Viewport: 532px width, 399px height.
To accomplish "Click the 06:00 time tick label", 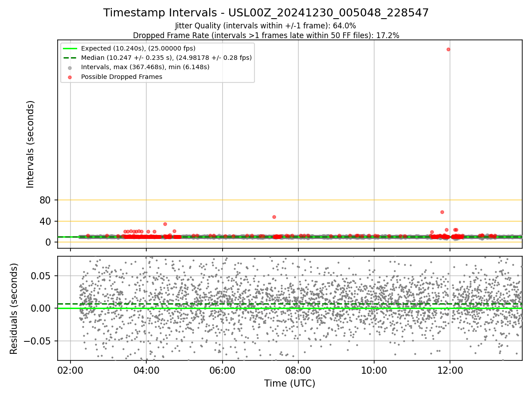I will (x=223, y=370).
